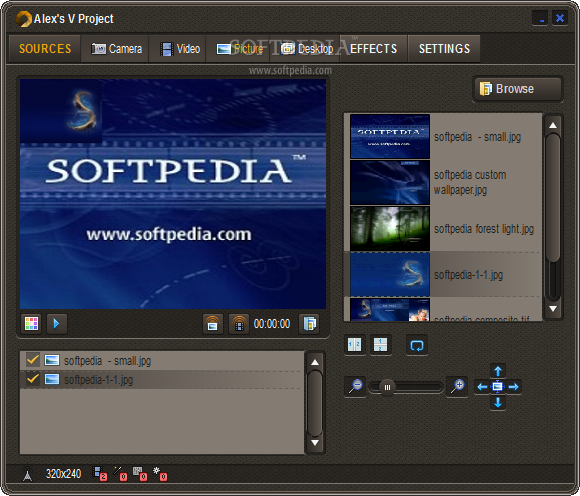Image resolution: width=580 pixels, height=496 pixels.
Task: Minimize the Alex's V Project window
Action: (x=540, y=18)
